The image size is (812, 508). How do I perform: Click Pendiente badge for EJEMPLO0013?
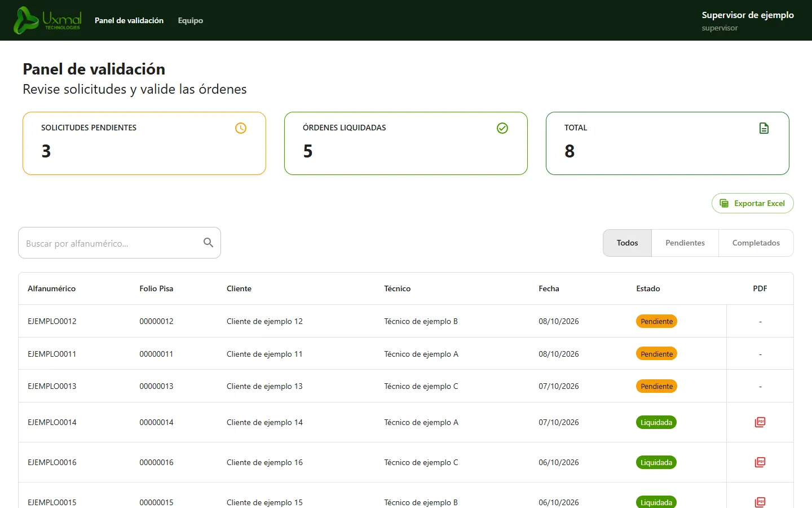point(656,386)
